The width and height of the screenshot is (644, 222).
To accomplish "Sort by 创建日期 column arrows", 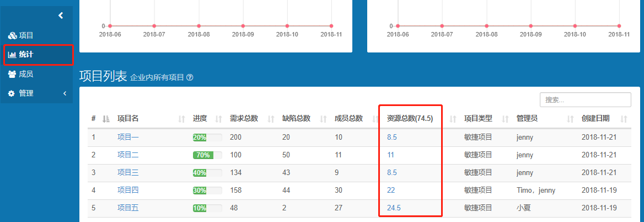I will coord(624,119).
